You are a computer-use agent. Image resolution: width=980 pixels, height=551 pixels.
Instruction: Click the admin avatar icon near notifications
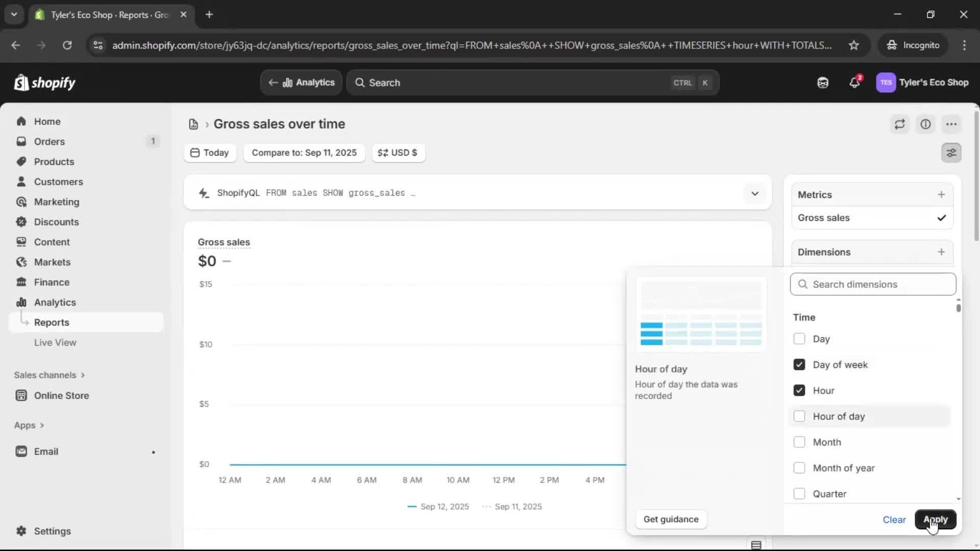(887, 82)
